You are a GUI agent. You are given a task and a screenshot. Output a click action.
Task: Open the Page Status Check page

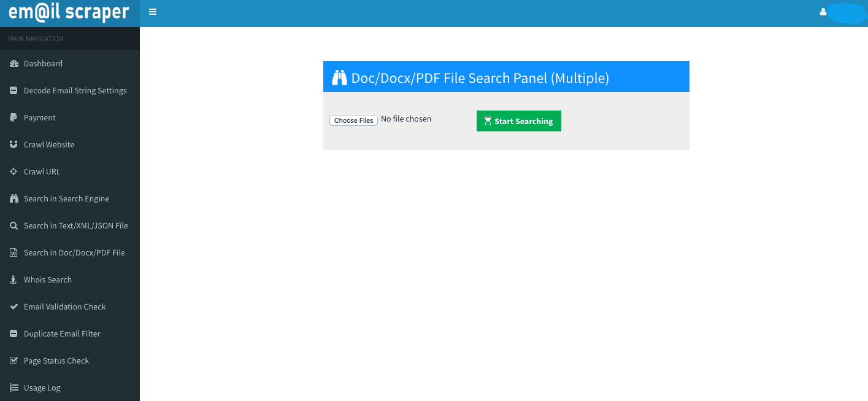click(56, 361)
